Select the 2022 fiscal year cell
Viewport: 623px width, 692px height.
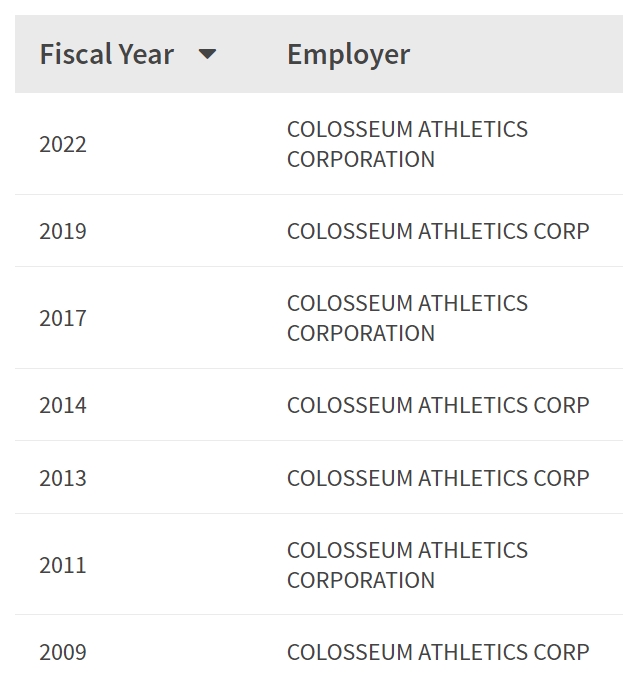click(x=63, y=144)
